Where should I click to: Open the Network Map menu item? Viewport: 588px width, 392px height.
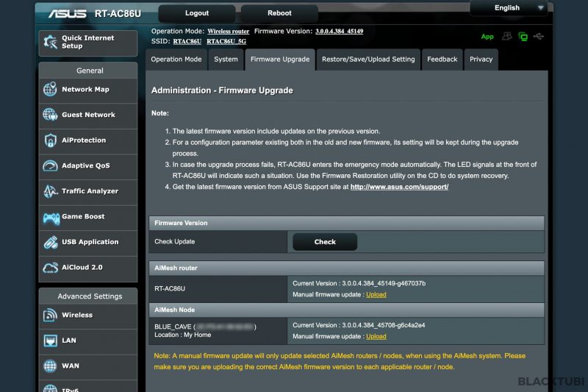click(88, 90)
